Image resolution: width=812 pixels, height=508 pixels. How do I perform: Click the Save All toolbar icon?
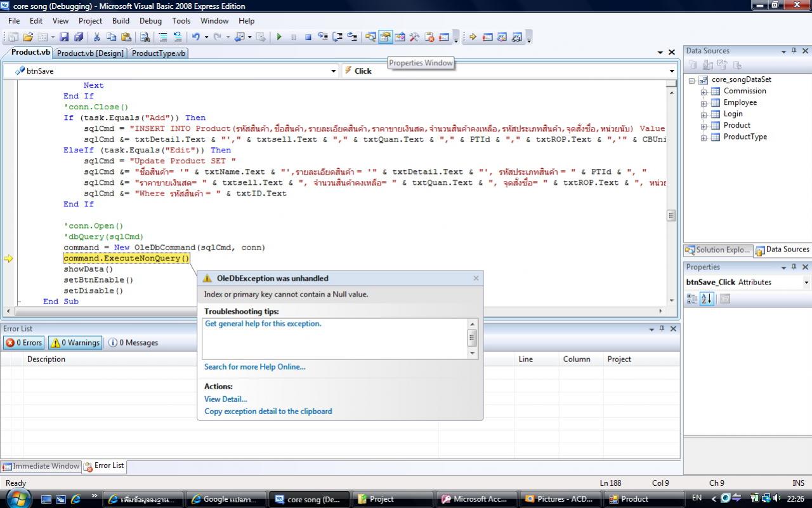[x=78, y=37]
